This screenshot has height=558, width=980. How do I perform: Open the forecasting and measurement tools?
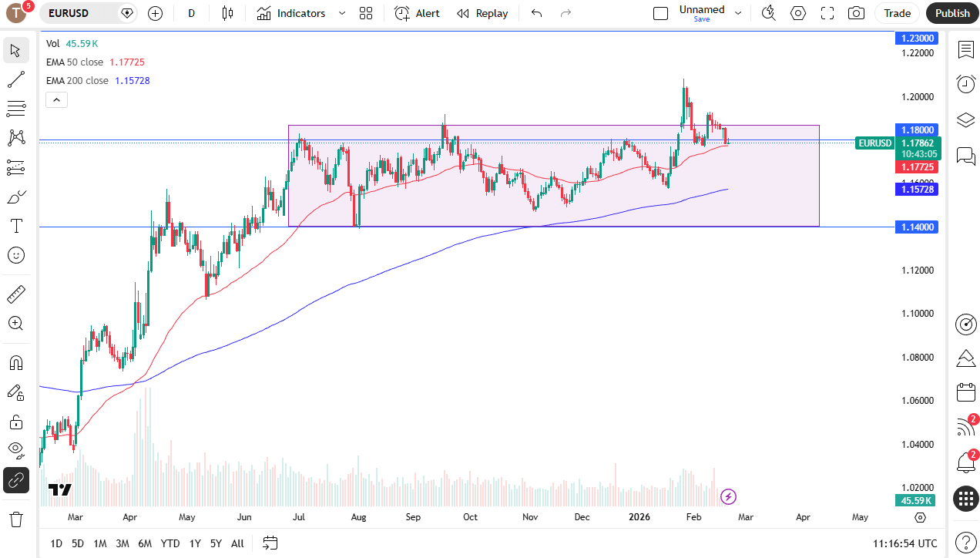[x=16, y=167]
